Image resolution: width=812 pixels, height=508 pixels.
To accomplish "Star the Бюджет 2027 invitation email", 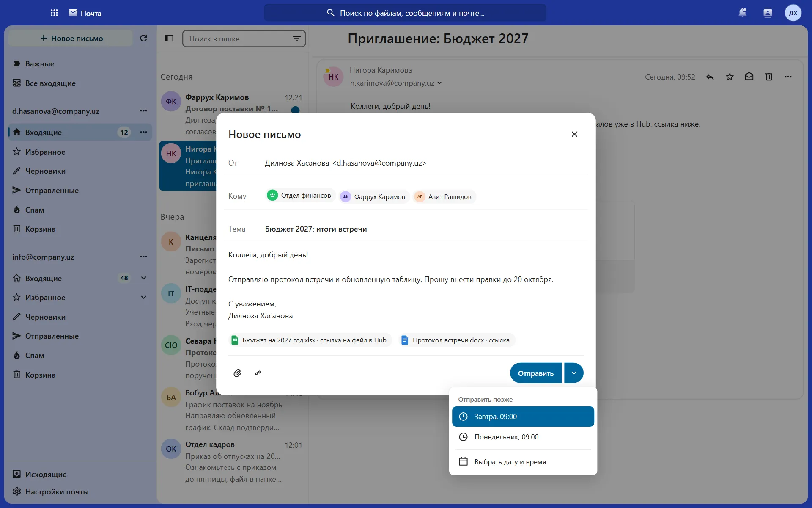I will [x=730, y=77].
